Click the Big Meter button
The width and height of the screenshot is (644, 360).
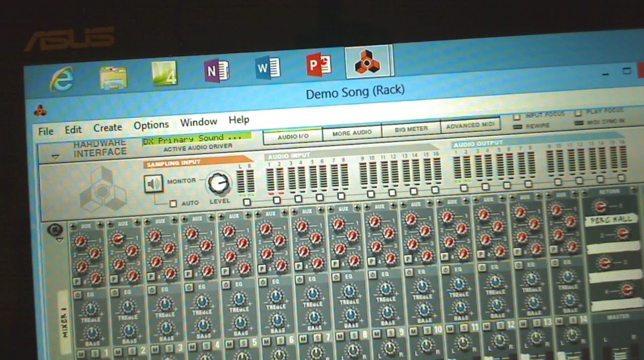pyautogui.click(x=411, y=129)
